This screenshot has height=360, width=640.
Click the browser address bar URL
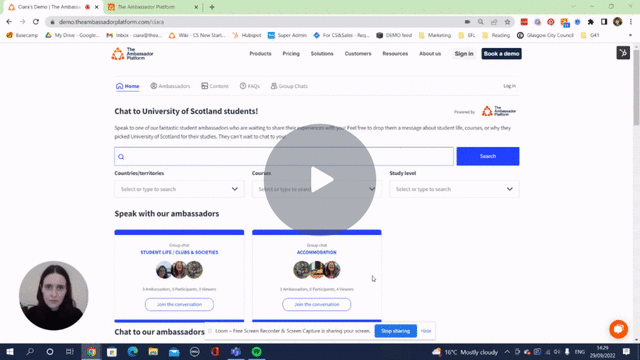coord(111,22)
